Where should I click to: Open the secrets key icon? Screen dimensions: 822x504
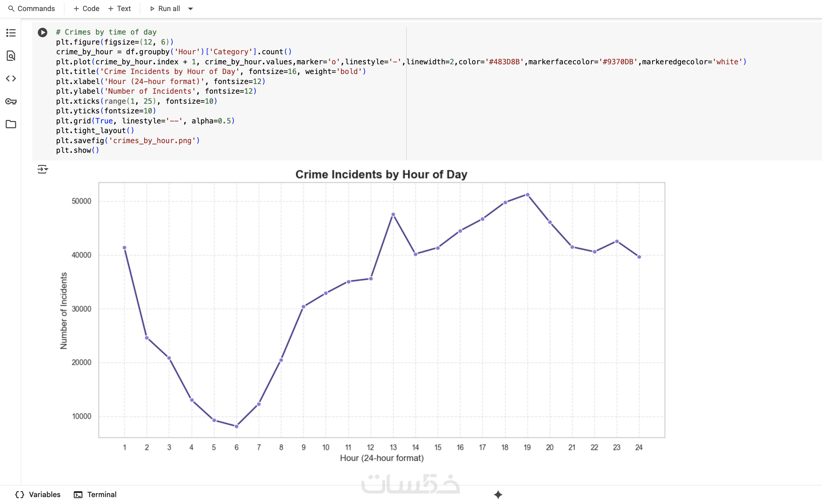point(11,101)
